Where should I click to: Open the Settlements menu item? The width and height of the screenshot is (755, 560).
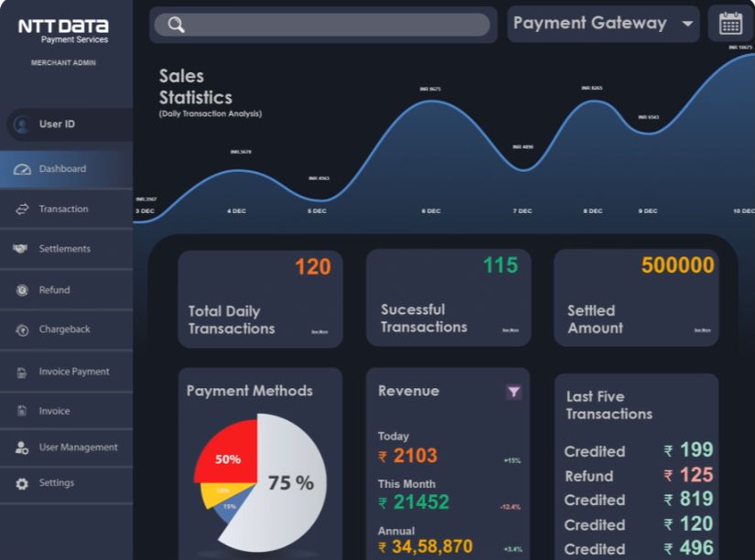pyautogui.click(x=67, y=249)
